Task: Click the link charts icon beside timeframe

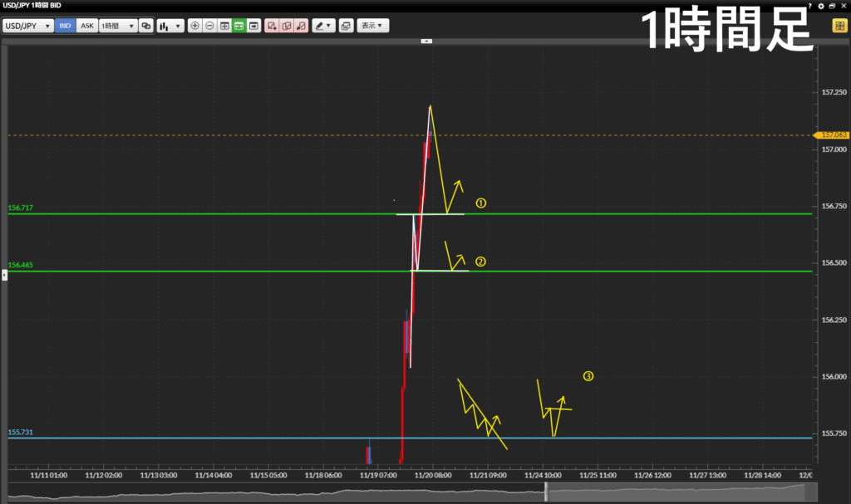Action: pos(146,26)
